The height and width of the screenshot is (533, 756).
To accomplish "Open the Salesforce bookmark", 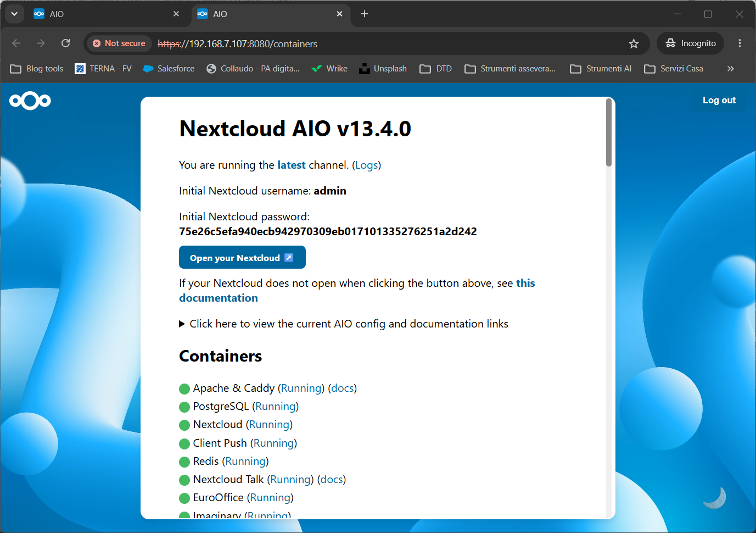I will coord(169,69).
